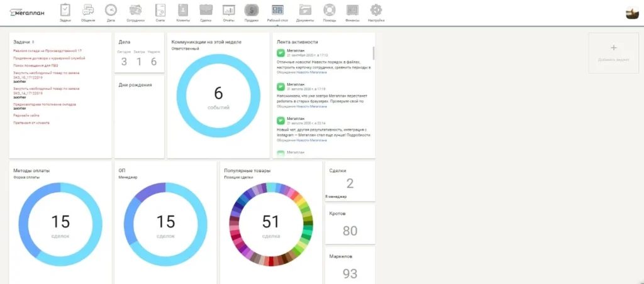
Task: Open task Закупить товар по заявке ЗКЗ_14_17122019
Action: click(47, 90)
